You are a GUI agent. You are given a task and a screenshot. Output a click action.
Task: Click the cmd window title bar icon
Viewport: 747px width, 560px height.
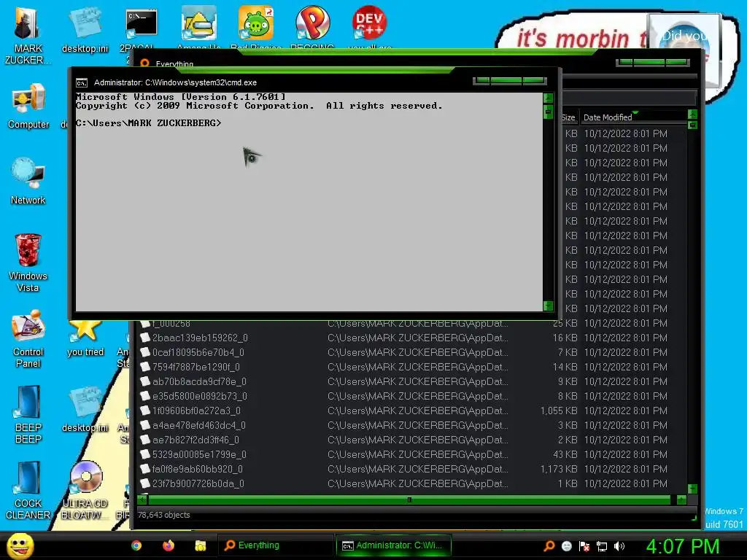82,83
